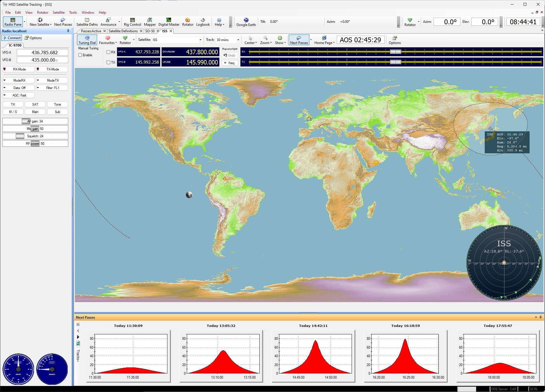Select the IC-9700 radio tab

15,45
